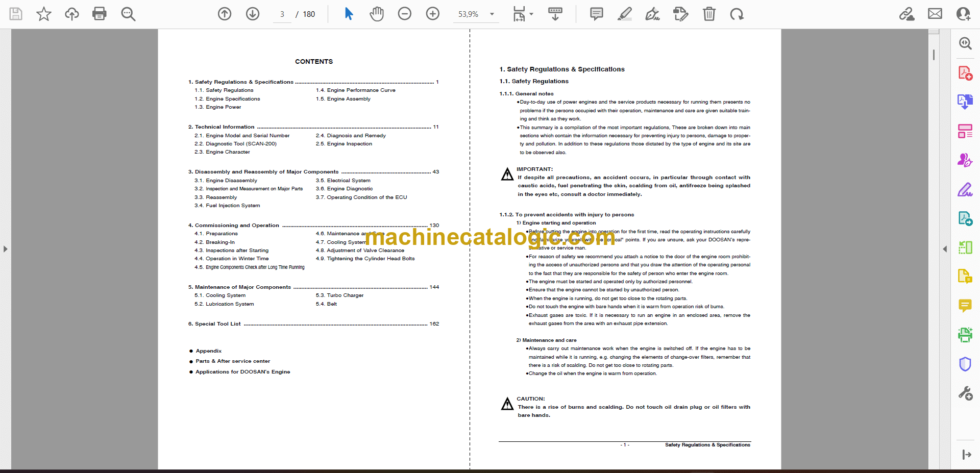This screenshot has height=473, width=980.
Task: Open the page fit options arrow
Action: [531, 14]
